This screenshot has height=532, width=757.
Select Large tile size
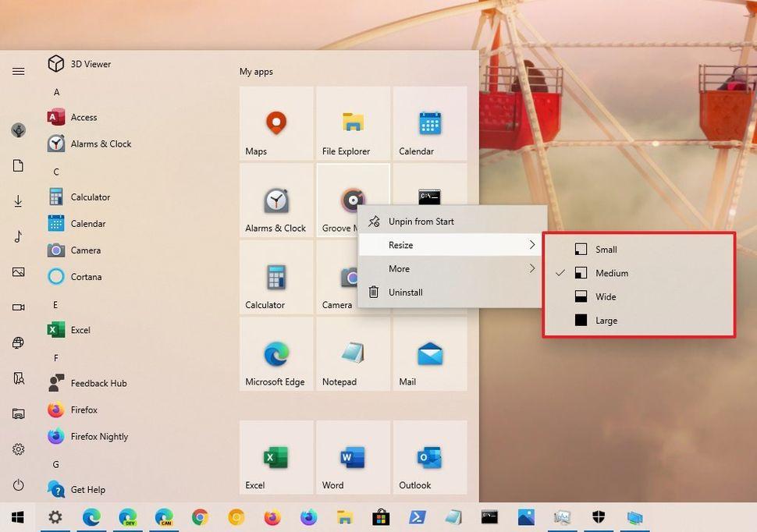tap(638, 320)
